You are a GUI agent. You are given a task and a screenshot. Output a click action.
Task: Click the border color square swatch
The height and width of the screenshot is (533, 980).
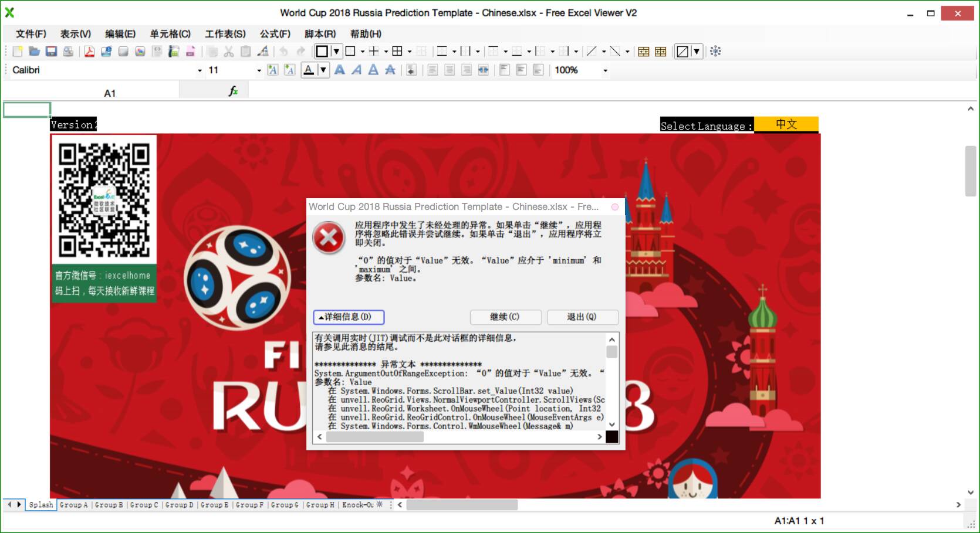322,52
